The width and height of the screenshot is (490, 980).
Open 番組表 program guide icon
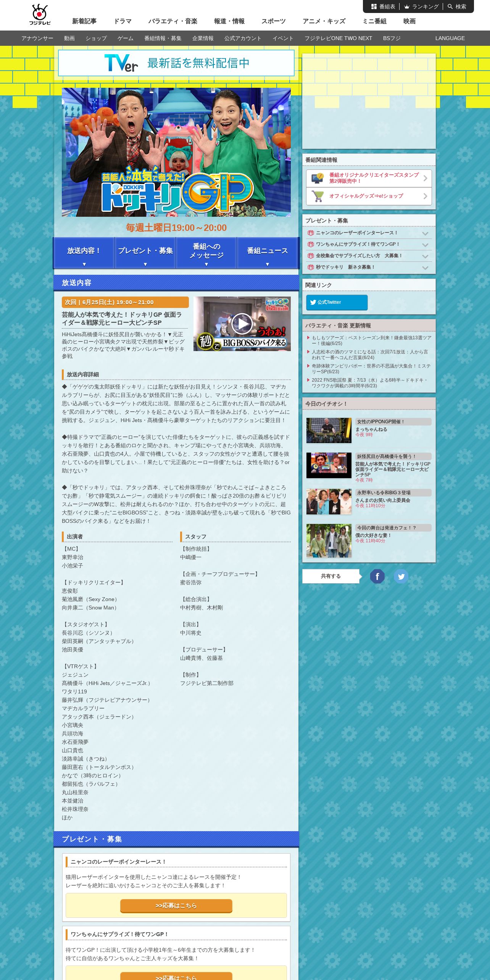[x=374, y=6]
